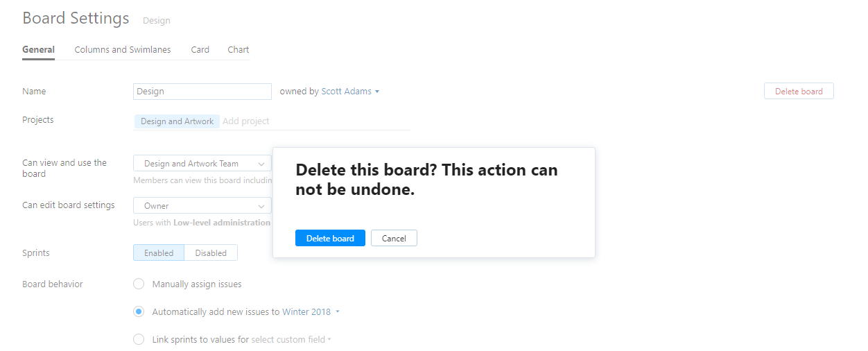Cancel the delete board dialog
868x351 pixels.
[x=394, y=238]
